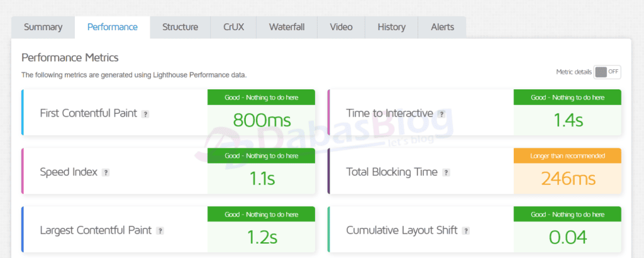Screen dimensions: 644x258
Task: Open the Waterfall tab
Action: [287, 28]
